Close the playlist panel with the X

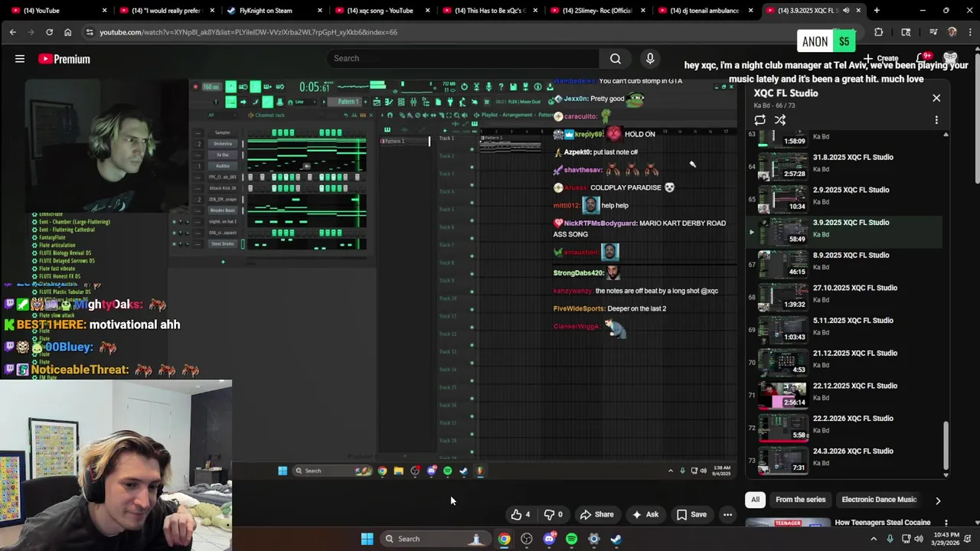[936, 98]
